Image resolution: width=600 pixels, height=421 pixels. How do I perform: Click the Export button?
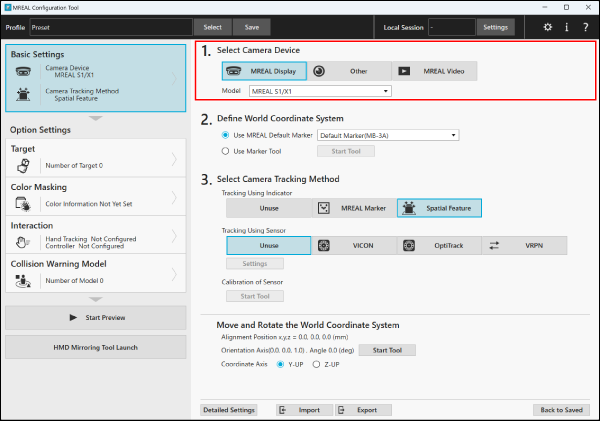click(364, 410)
